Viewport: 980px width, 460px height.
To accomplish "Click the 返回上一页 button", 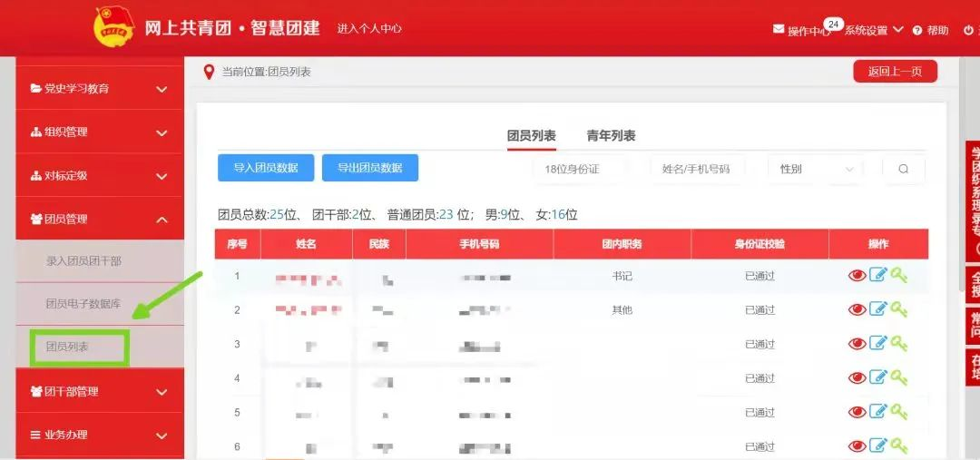I will coord(895,72).
